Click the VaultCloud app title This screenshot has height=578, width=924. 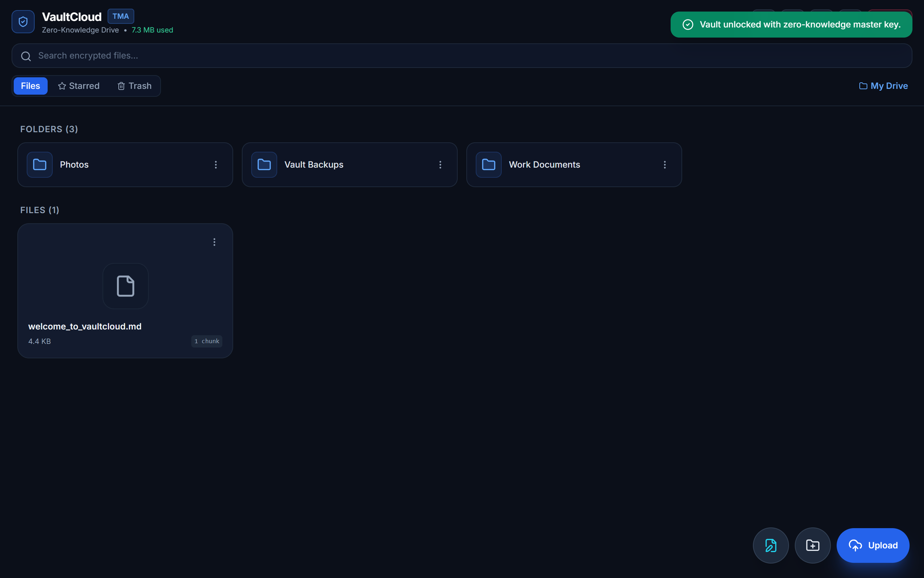click(x=72, y=17)
